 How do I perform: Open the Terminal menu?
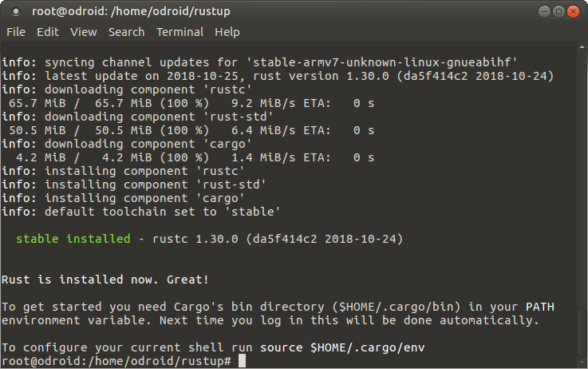tap(180, 32)
